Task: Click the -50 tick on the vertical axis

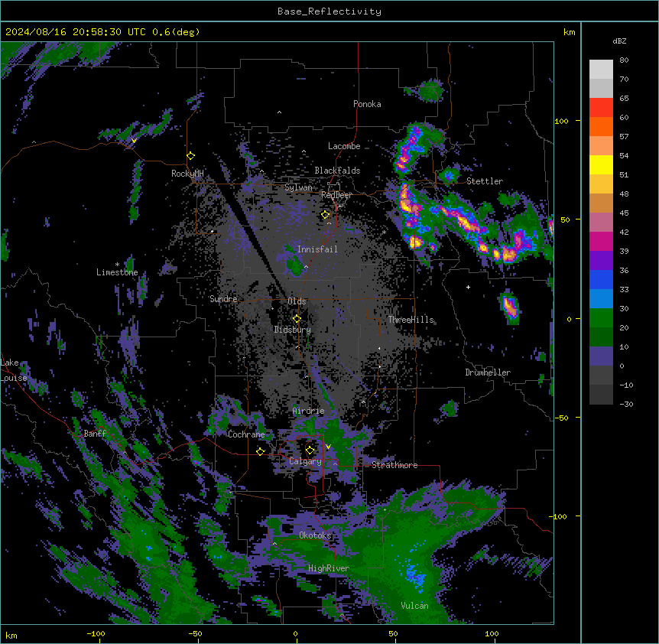Action: pos(561,418)
